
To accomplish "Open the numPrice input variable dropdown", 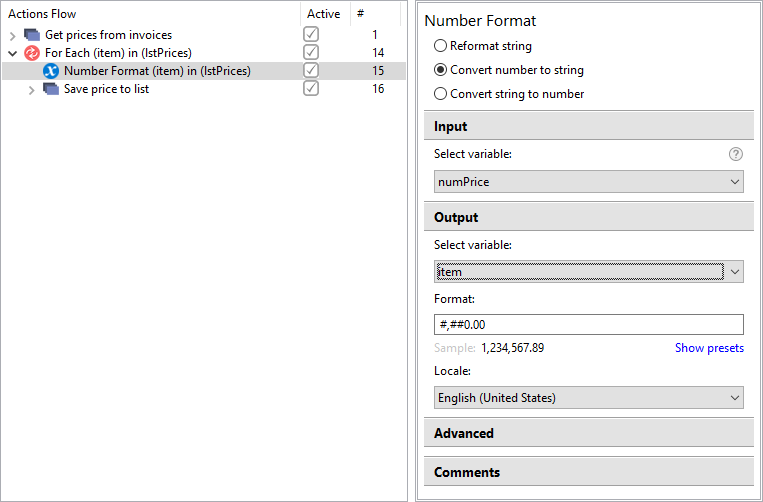I will [x=589, y=181].
